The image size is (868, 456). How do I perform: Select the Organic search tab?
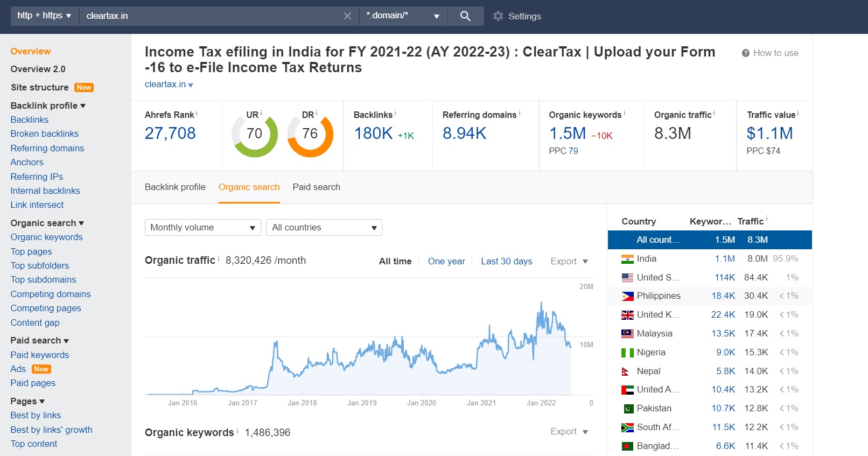coord(249,187)
